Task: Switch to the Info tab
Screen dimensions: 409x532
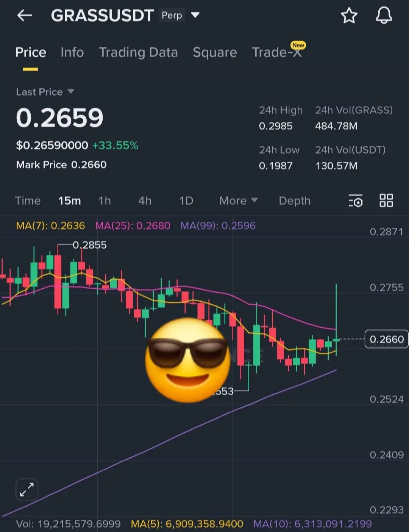Action: pyautogui.click(x=72, y=52)
